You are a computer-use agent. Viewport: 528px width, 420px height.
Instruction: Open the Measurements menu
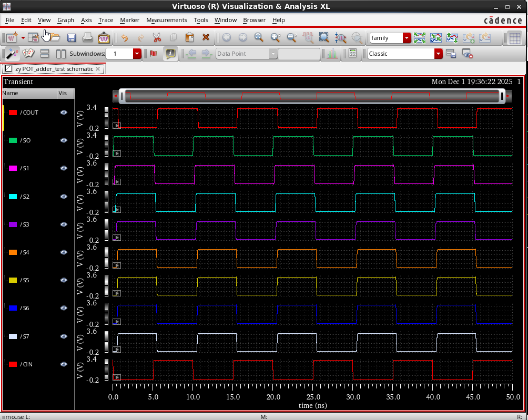click(166, 20)
